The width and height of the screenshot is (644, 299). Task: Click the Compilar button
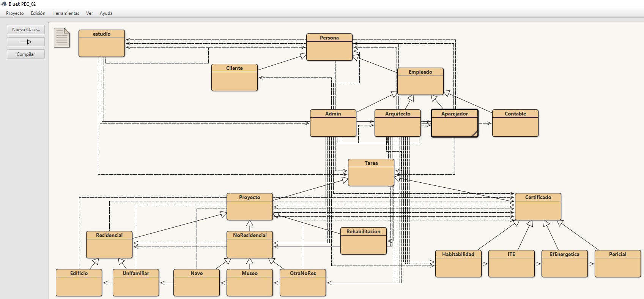26,54
